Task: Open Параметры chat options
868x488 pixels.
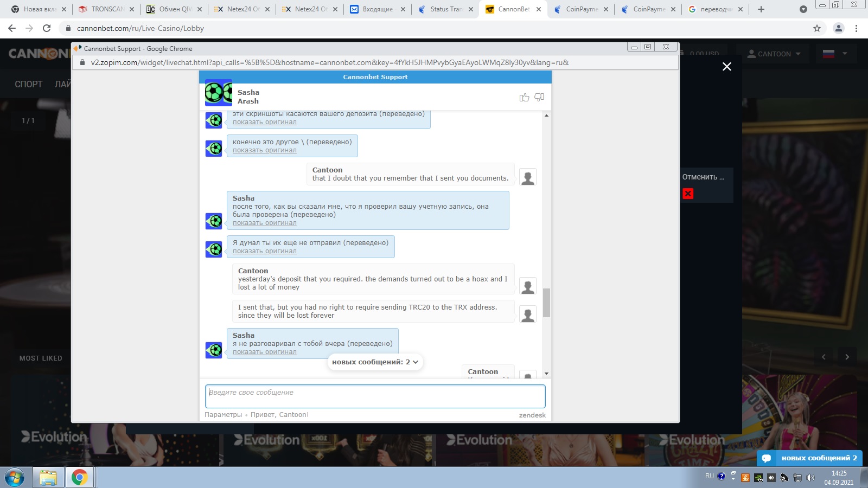Action: 223,415
